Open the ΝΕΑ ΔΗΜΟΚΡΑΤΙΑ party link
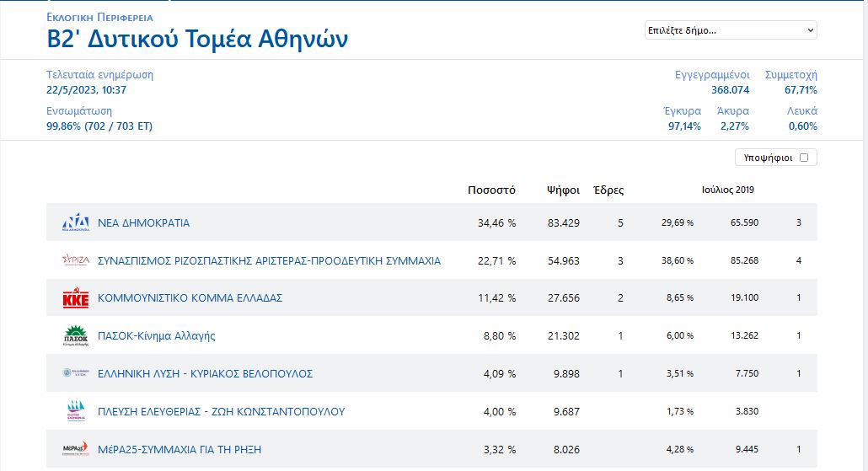 click(x=144, y=223)
